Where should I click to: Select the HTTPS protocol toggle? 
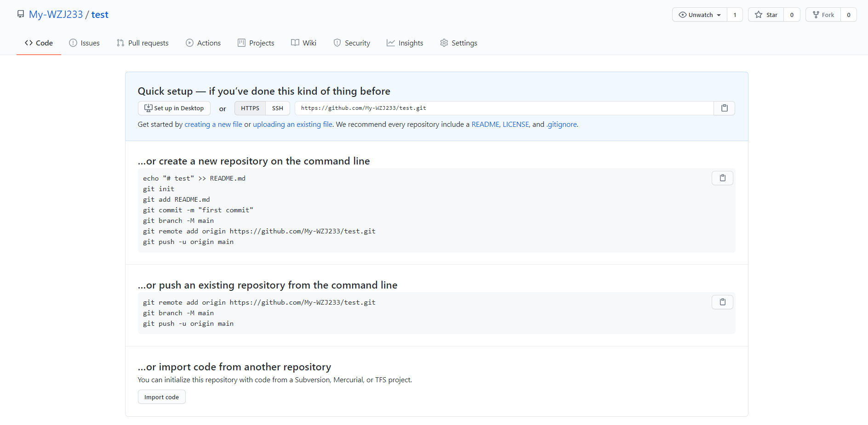[x=250, y=108]
